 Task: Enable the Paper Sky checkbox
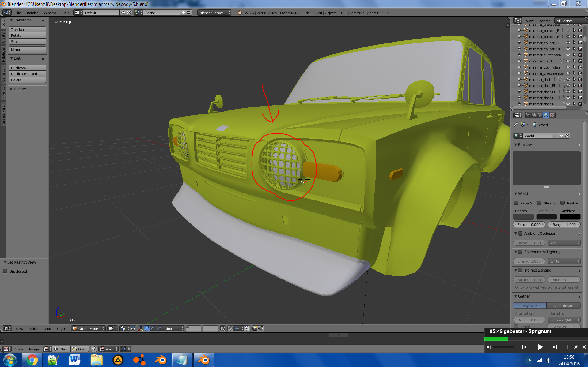coord(516,203)
